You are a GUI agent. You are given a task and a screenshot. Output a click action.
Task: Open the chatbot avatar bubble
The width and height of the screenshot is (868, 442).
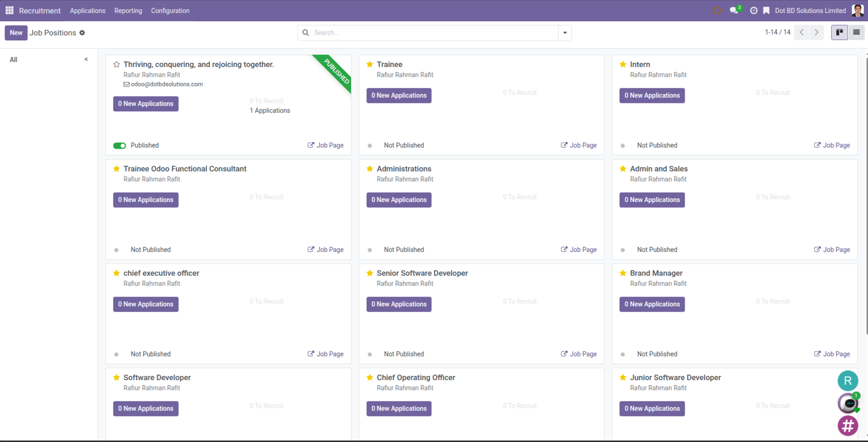point(848,403)
